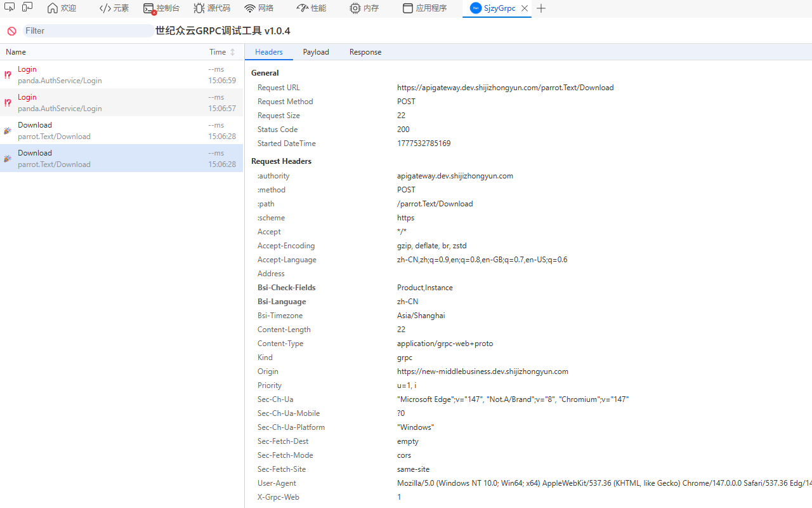Image resolution: width=812 pixels, height=508 pixels.
Task: Open the 源代码 sources tab
Action: (212, 8)
